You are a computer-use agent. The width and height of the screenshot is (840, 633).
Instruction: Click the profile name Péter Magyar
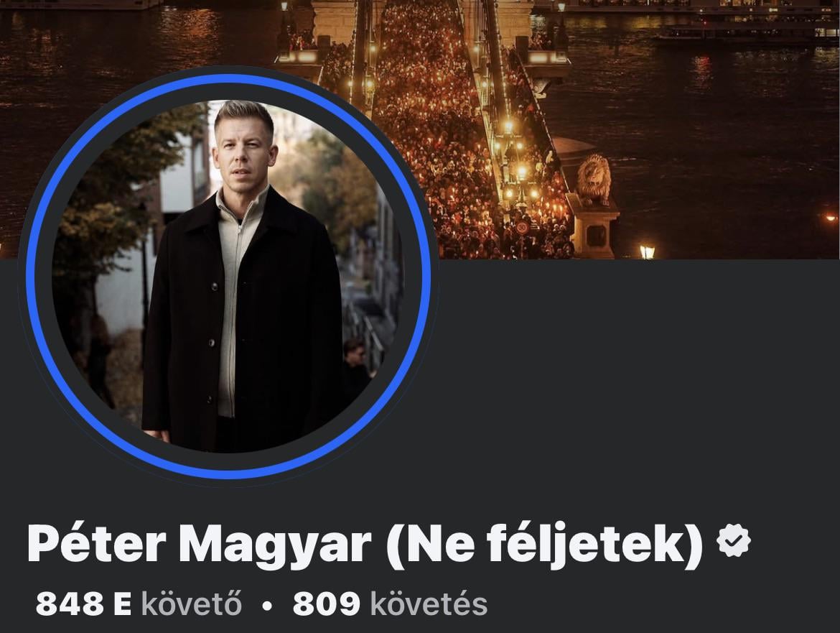coord(199,544)
